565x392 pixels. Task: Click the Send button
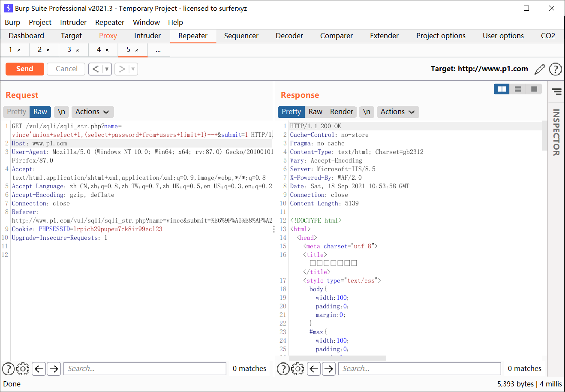point(25,69)
